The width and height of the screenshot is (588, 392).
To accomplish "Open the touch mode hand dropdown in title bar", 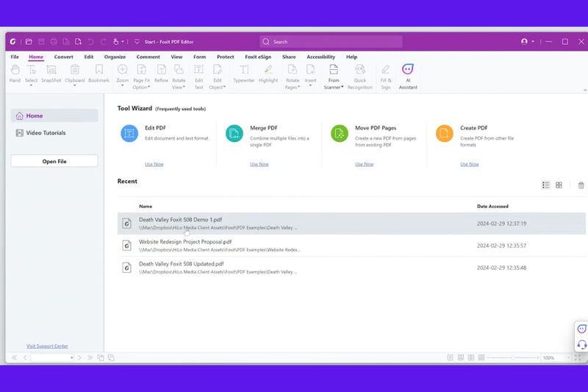I will tap(123, 42).
